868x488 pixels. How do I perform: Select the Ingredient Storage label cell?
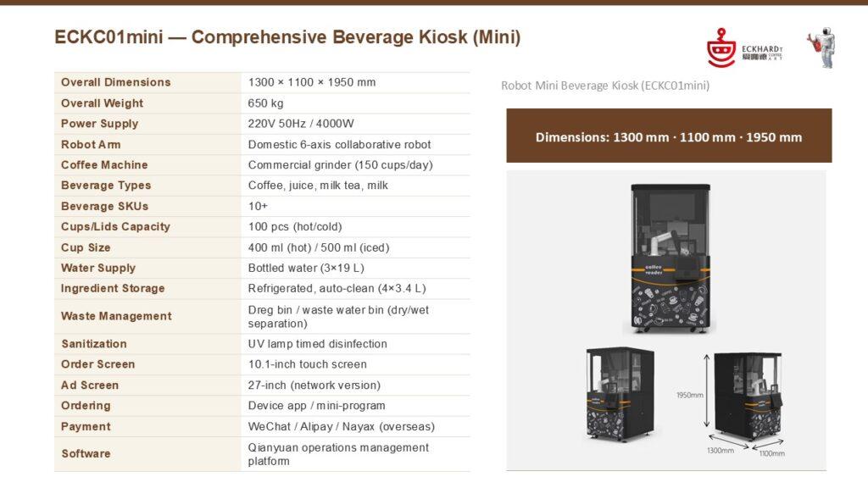[147, 288]
